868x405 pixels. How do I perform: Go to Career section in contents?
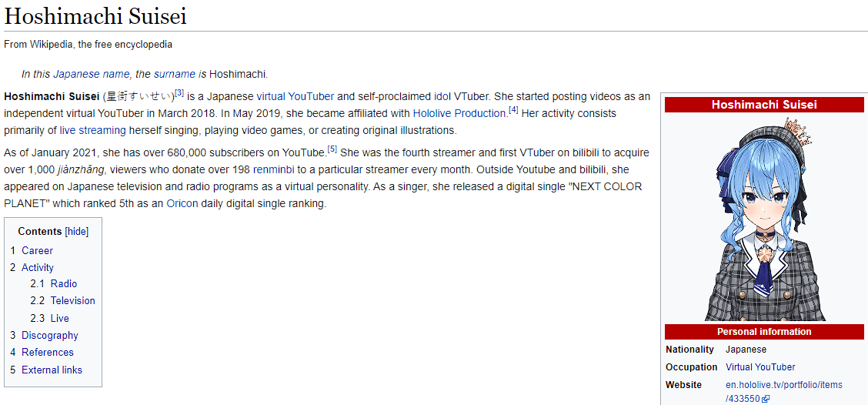(x=37, y=250)
